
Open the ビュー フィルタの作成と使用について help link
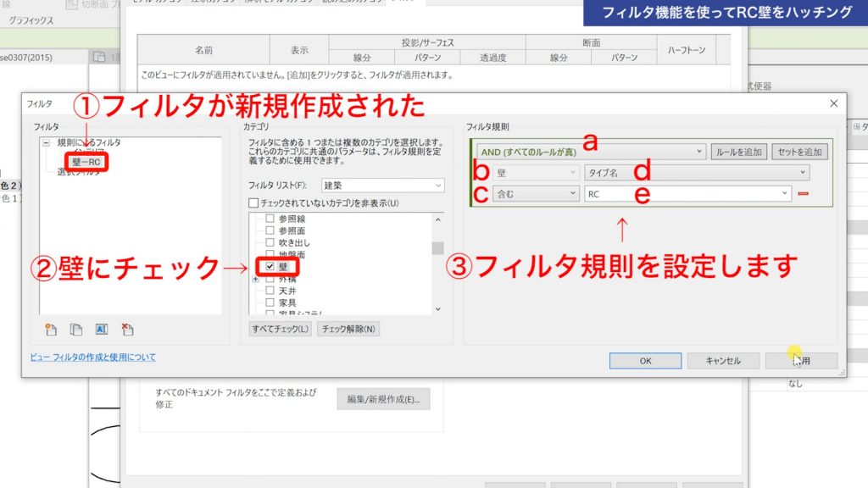[91, 358]
